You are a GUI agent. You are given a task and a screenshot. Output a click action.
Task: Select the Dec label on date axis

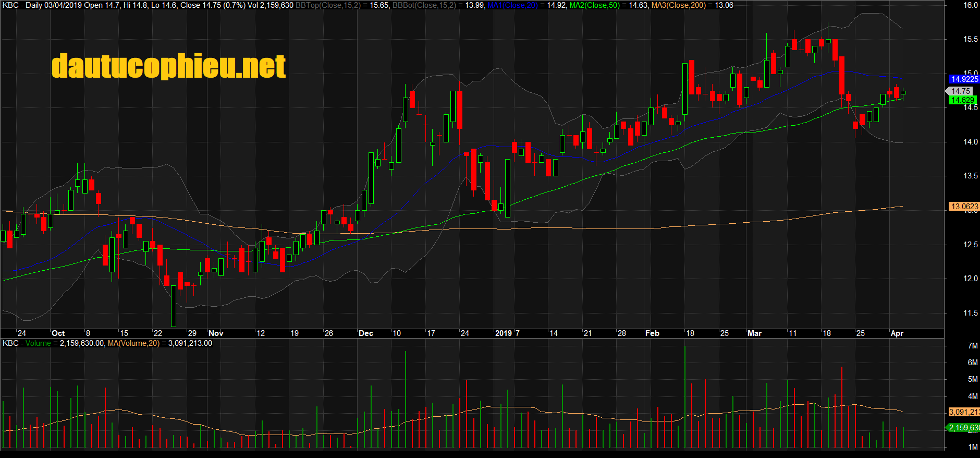point(366,333)
